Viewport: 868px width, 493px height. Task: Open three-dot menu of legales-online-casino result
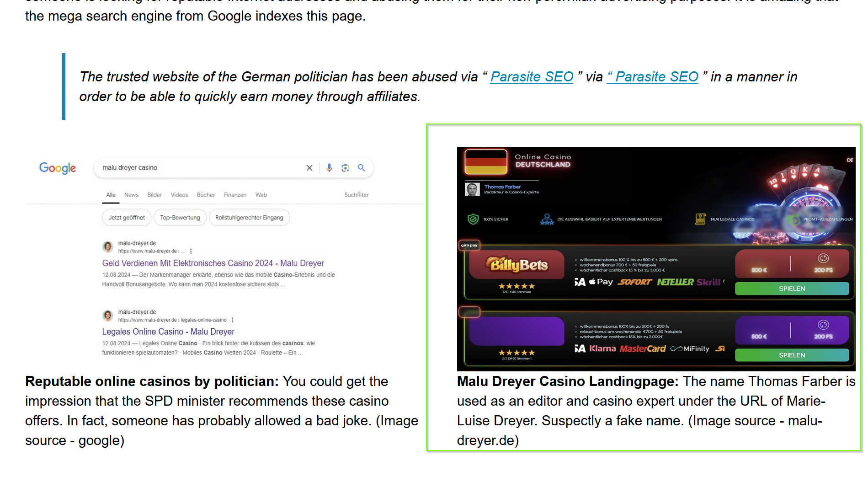tap(233, 320)
